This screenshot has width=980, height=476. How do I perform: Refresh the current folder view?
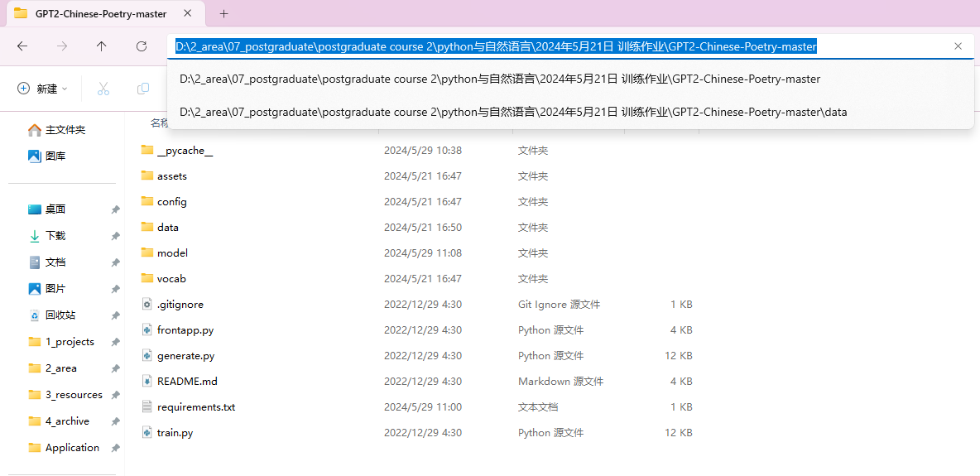(x=142, y=46)
